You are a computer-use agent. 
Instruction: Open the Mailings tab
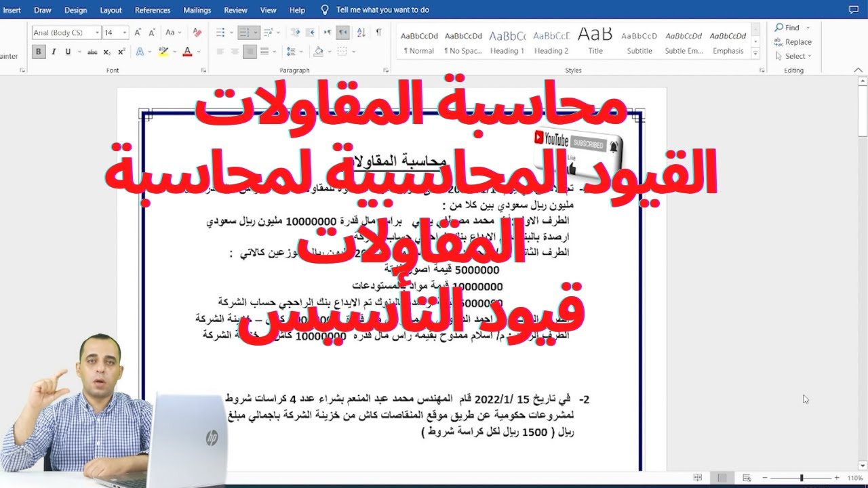click(197, 10)
